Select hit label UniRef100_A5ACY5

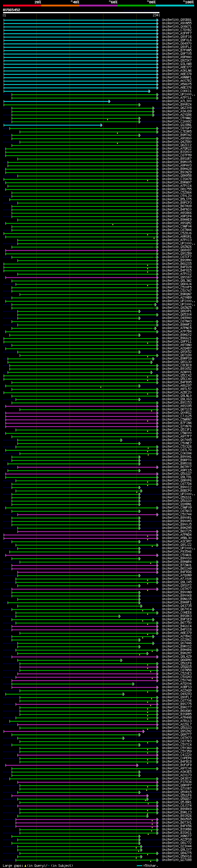tap(177, 84)
